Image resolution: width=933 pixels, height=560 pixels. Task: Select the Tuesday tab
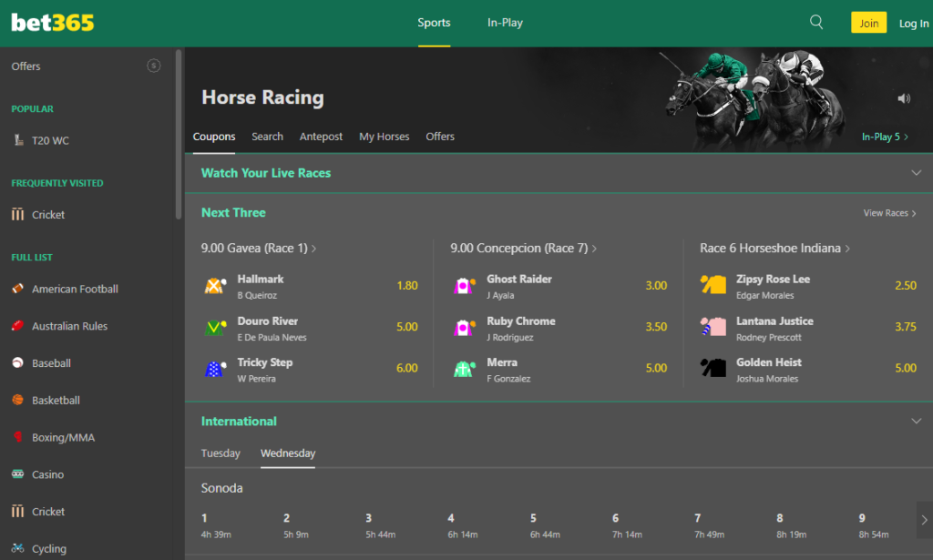pyautogui.click(x=220, y=453)
